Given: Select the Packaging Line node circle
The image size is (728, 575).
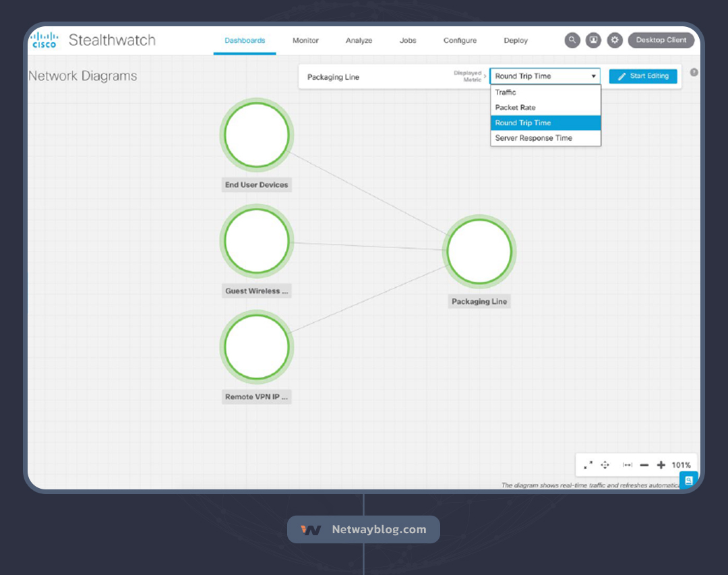Looking at the screenshot, I should point(479,251).
